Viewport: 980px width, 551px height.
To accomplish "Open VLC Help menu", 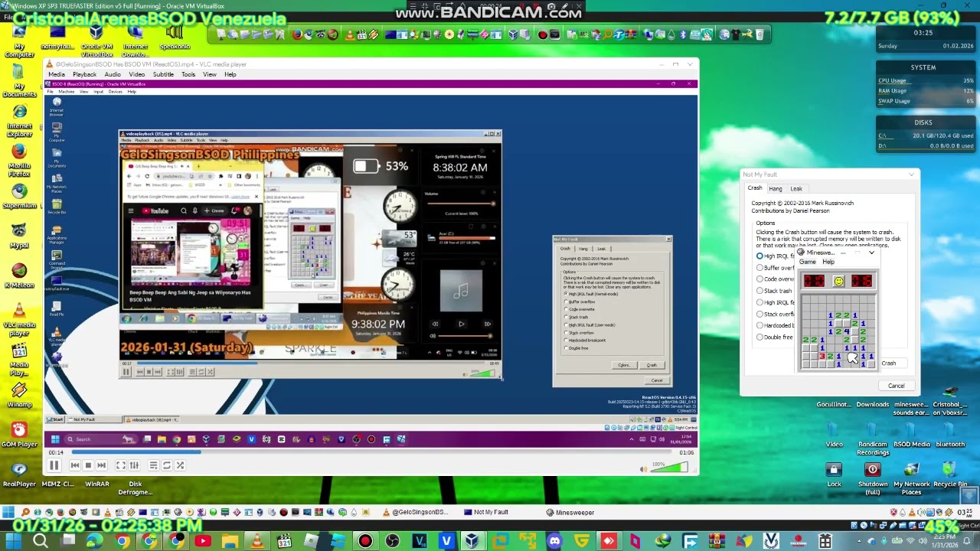I will 230,74.
